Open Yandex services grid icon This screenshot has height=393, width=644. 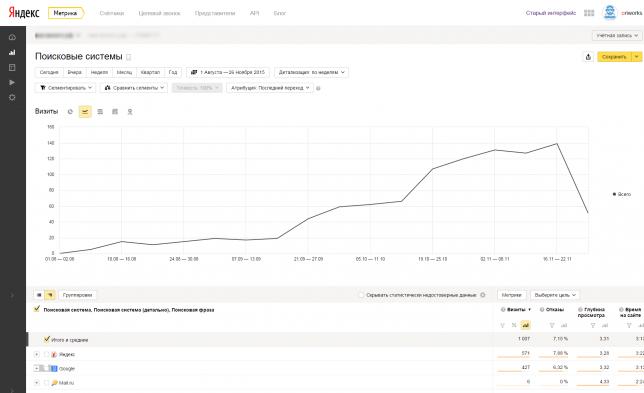(589, 13)
